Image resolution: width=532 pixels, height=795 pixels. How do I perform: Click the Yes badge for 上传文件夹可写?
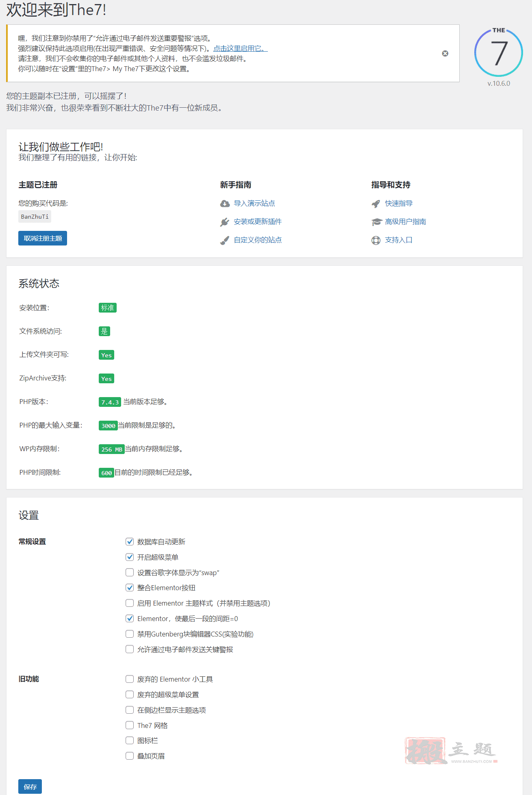[x=106, y=355]
